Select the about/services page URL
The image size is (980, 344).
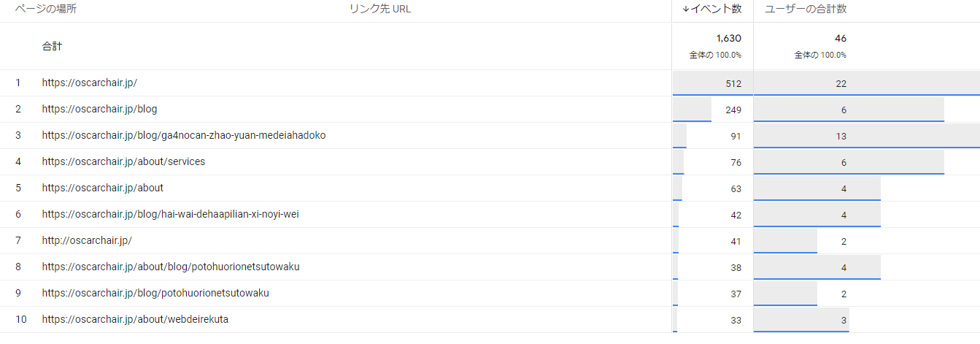click(x=123, y=162)
